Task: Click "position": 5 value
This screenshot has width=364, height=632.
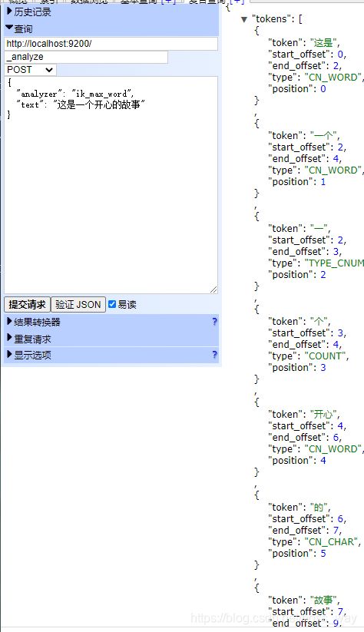Action: pos(323,554)
